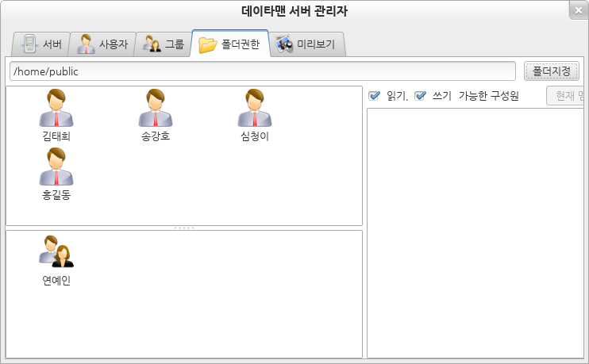Click the 폴더지정 button
The image size is (589, 364).
551,71
